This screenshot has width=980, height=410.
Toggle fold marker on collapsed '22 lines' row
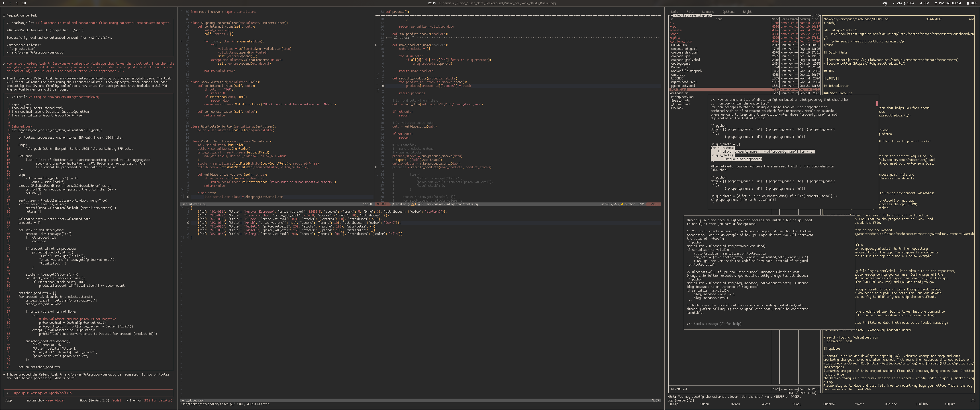pyautogui.click(x=387, y=38)
